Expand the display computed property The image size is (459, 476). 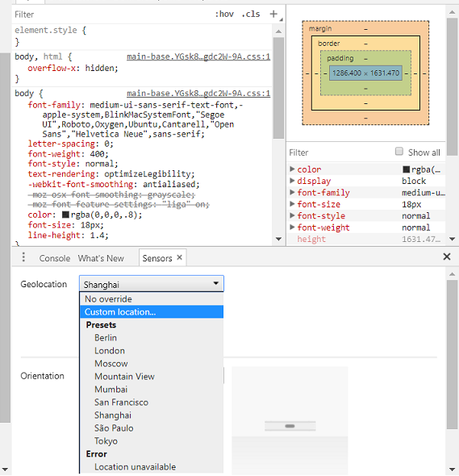pyautogui.click(x=292, y=181)
